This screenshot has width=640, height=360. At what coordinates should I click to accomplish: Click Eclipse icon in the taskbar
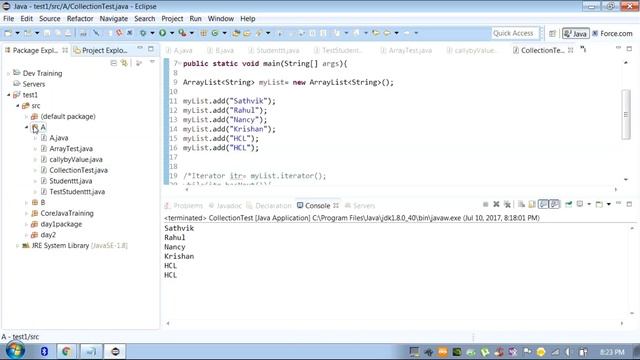(x=116, y=351)
